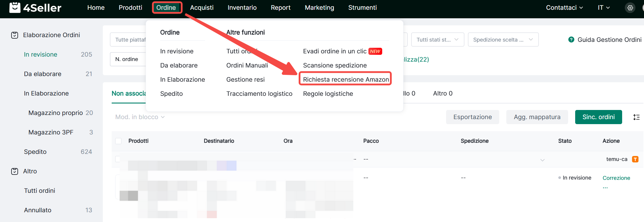Click the 4Seller logo icon
The image size is (644, 222).
click(x=15, y=8)
